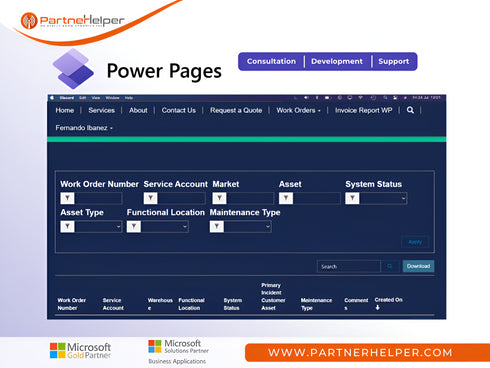The height and width of the screenshot is (368, 490).
Task: Sort by Maintenance Type column header
Action: point(316,304)
